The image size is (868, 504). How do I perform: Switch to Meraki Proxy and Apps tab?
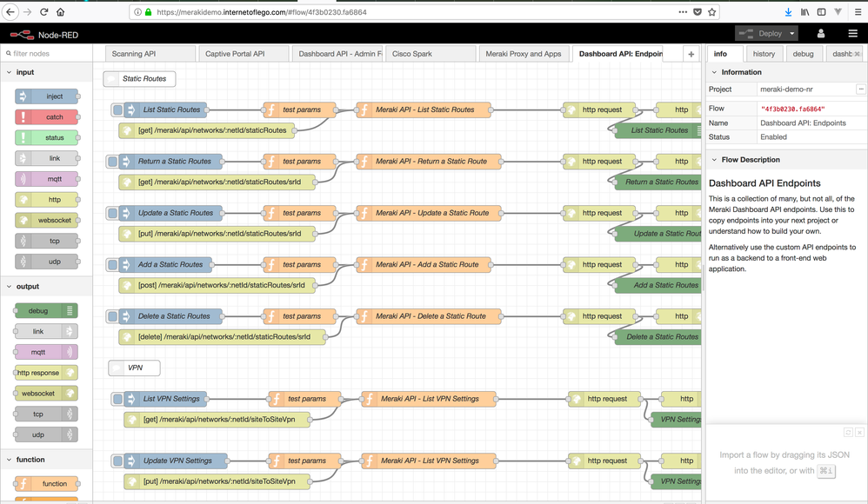pos(524,54)
